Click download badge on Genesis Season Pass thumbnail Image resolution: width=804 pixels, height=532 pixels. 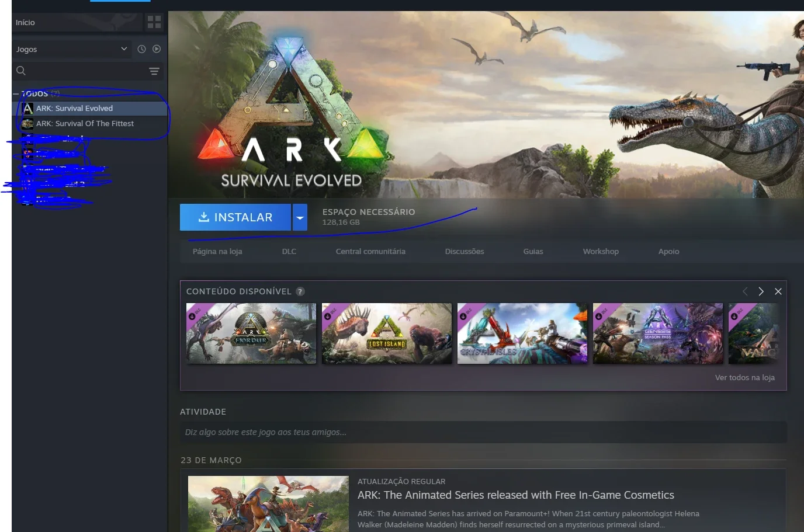pyautogui.click(x=598, y=316)
